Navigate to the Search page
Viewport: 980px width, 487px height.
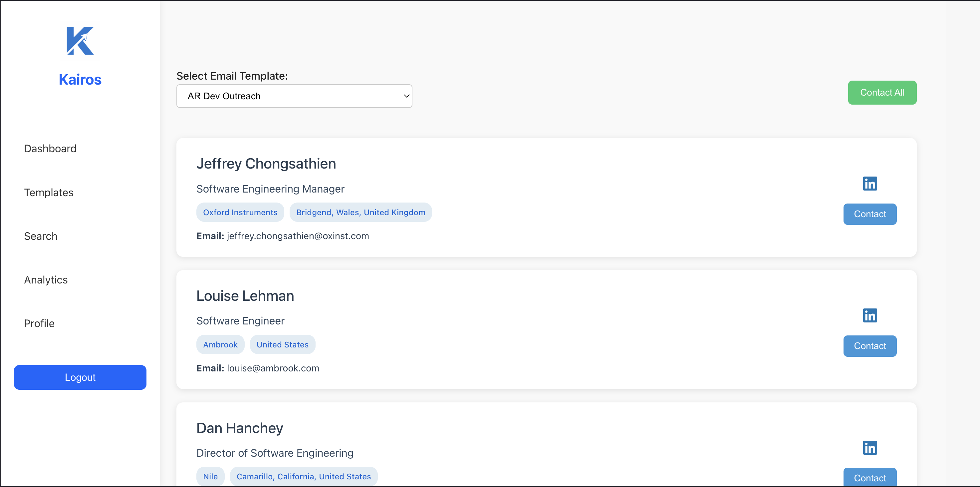pos(41,236)
